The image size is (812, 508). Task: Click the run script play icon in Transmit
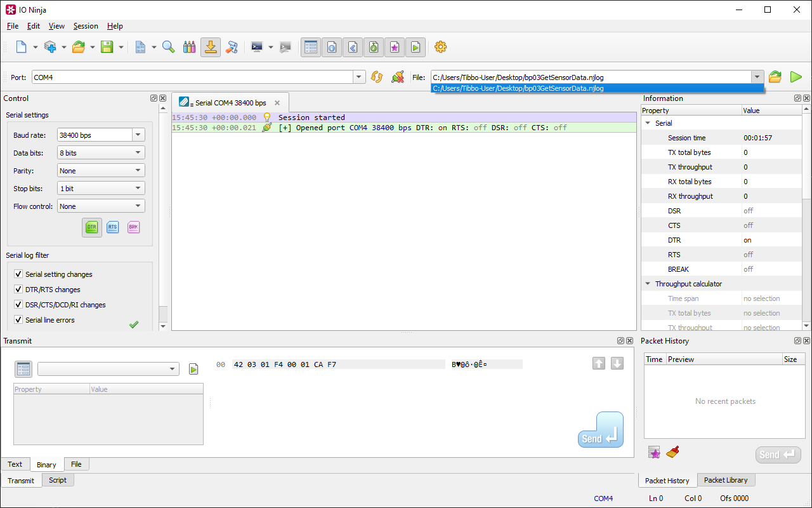[x=193, y=369]
